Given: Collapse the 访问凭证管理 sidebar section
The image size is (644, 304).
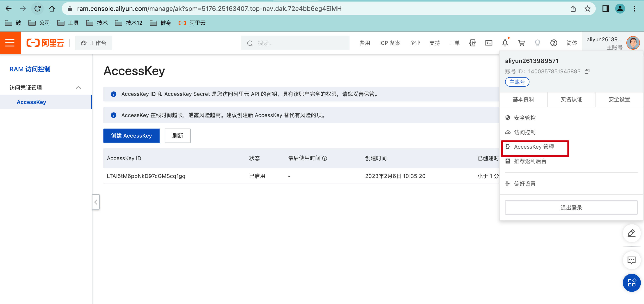Looking at the screenshot, I should [78, 88].
